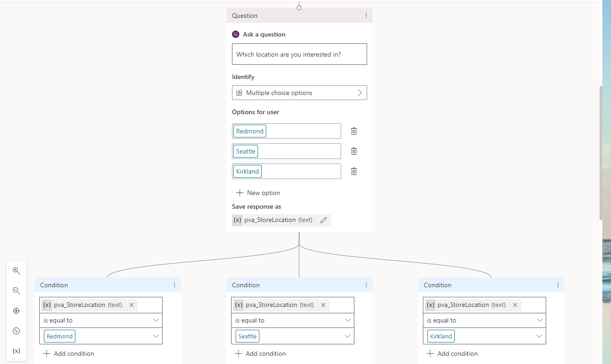Click the question text input field

point(299,54)
